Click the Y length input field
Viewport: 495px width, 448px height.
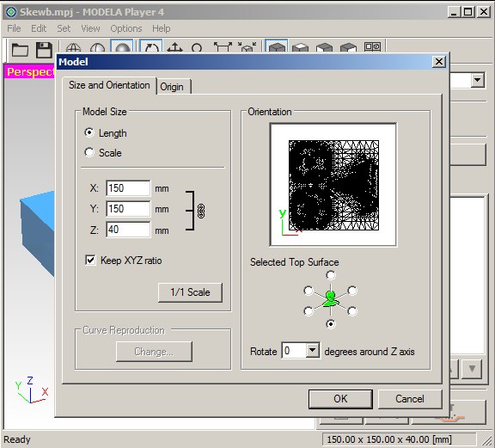pyautogui.click(x=128, y=209)
